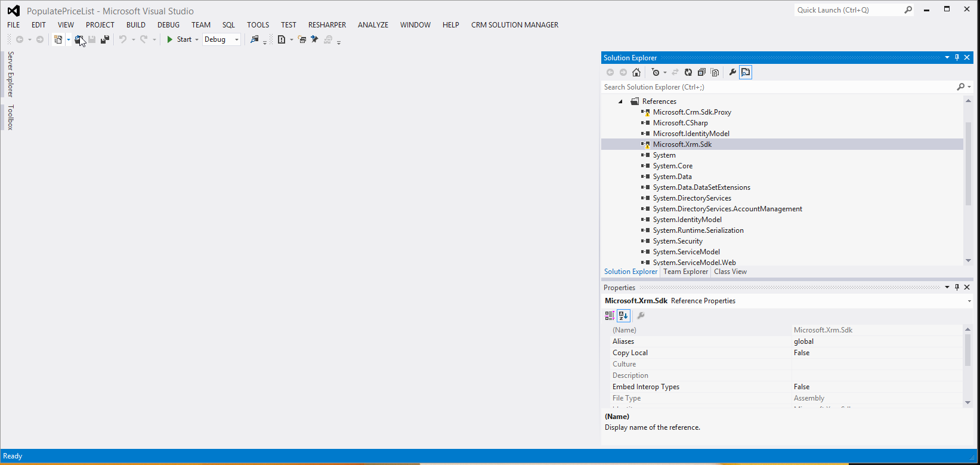
Task: Click the Navigate Backward arrow in main toolbar
Action: point(20,39)
